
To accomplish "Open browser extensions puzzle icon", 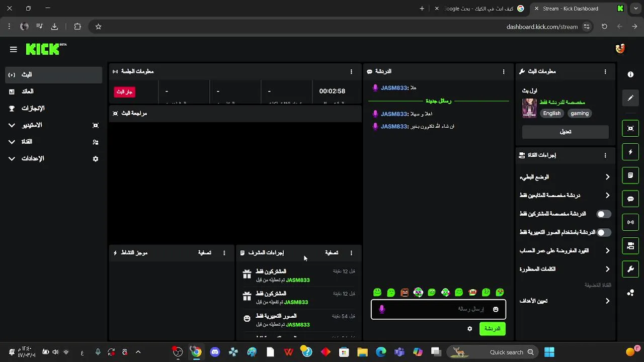I will pos(77,27).
